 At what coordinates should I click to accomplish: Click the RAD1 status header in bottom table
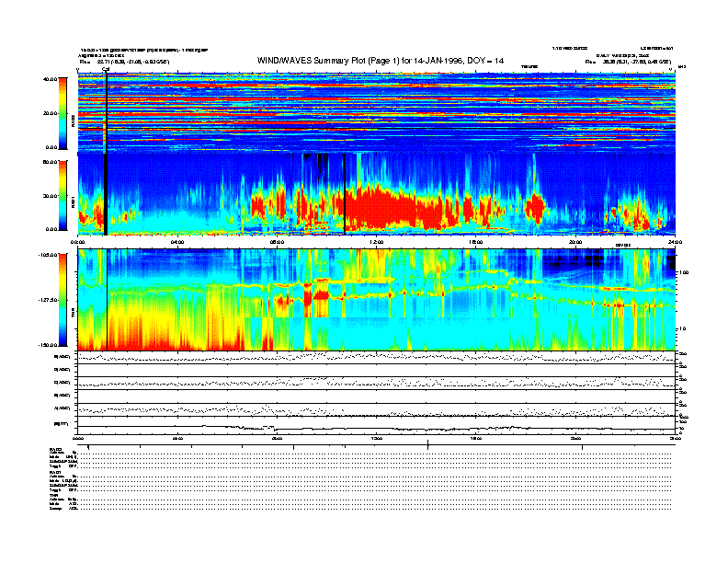[56, 472]
